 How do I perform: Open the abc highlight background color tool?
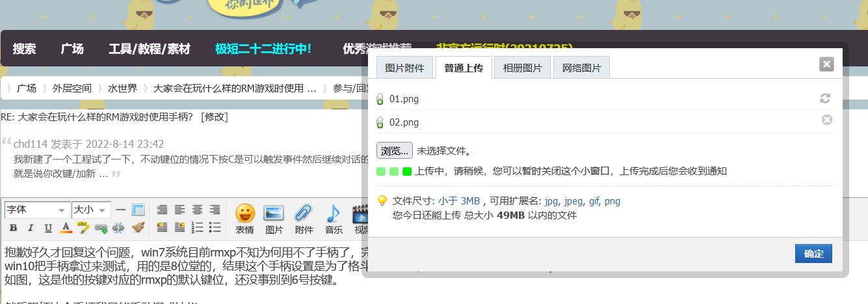click(x=83, y=227)
